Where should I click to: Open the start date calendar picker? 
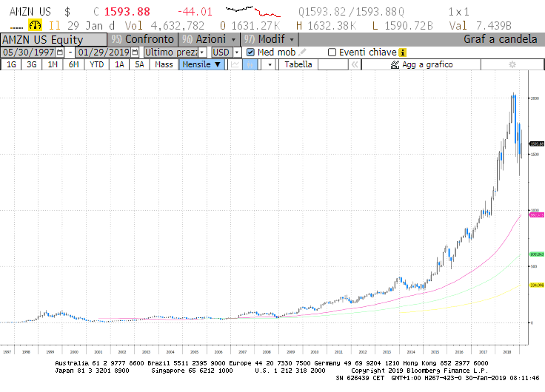tap(60, 53)
